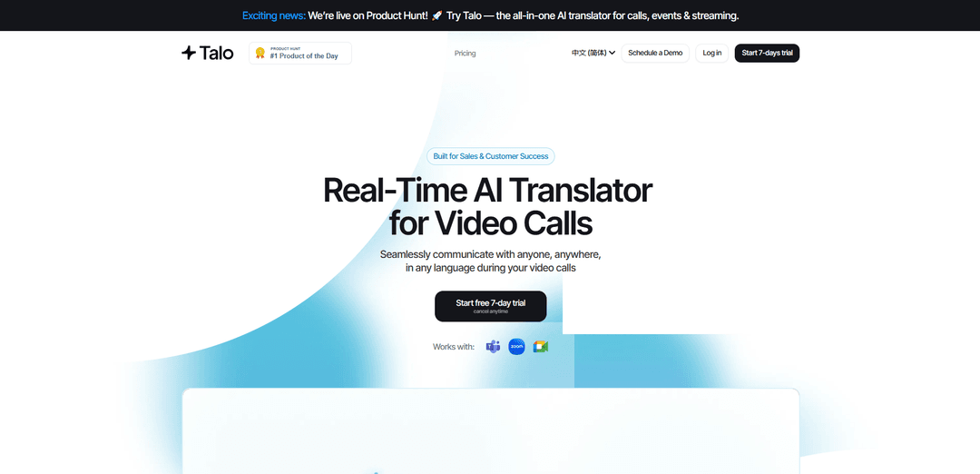
Task: Click the Microsoft Teams icon
Action: 493,347
